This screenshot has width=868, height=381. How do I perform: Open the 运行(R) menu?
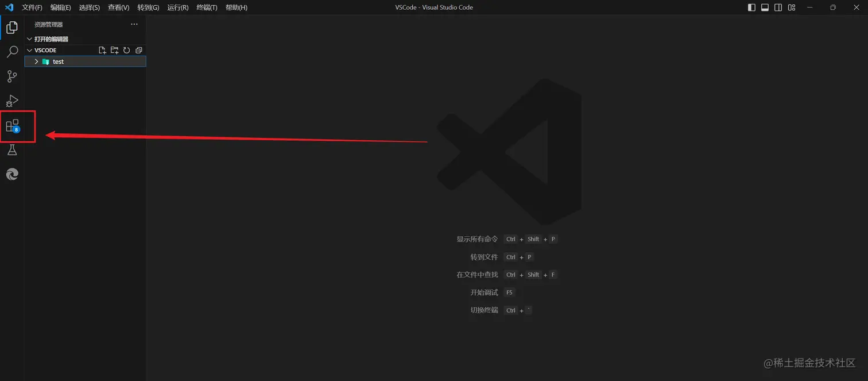[x=178, y=7]
